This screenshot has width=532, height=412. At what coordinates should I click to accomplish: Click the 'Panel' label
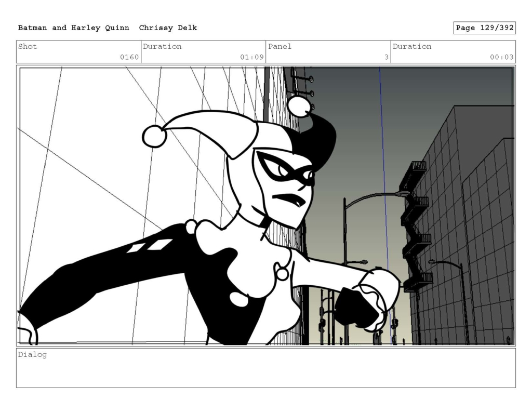[x=280, y=46]
